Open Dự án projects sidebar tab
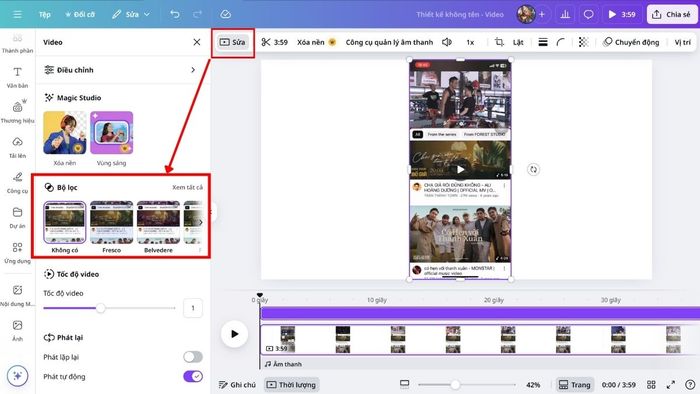Screen dimensions: 700x394 (17, 217)
